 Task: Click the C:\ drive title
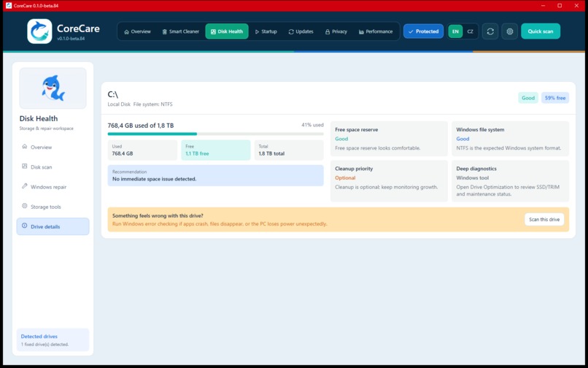(113, 95)
